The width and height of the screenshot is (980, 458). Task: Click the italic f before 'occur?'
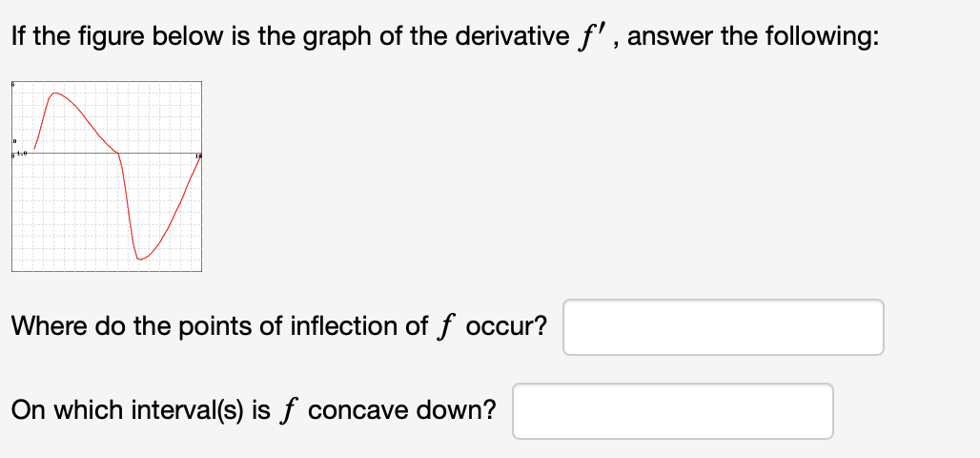[x=442, y=326]
